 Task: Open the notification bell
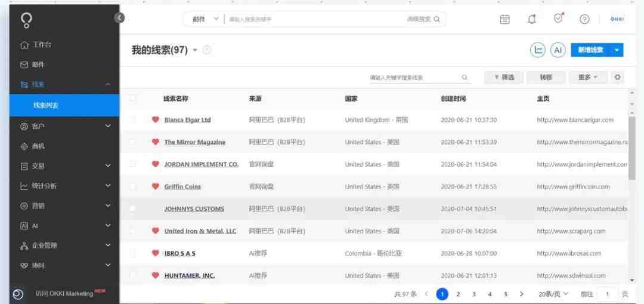point(531,19)
